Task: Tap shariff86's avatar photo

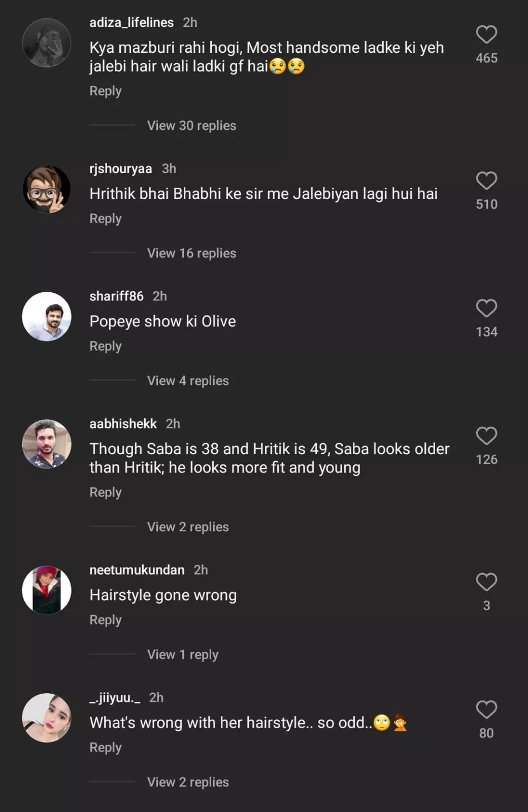Action: (x=47, y=317)
